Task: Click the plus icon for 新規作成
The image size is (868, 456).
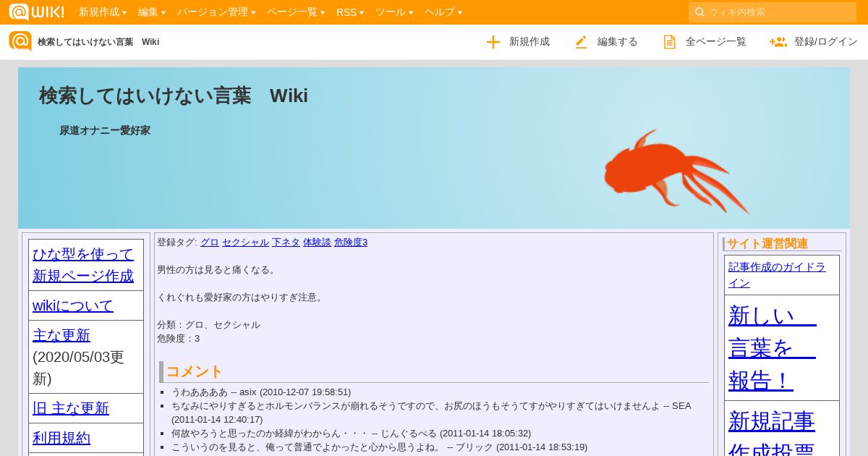Action: pyautogui.click(x=493, y=42)
